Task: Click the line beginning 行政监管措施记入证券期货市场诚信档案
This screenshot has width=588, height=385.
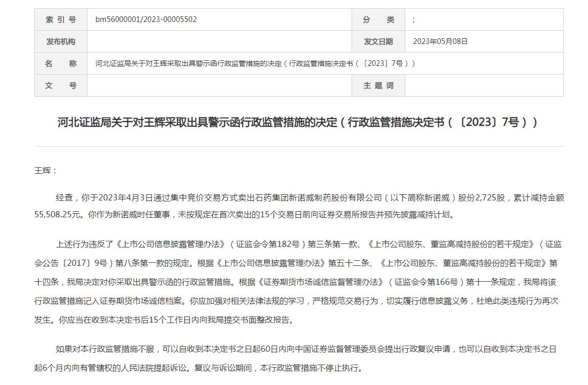Action: (x=296, y=301)
